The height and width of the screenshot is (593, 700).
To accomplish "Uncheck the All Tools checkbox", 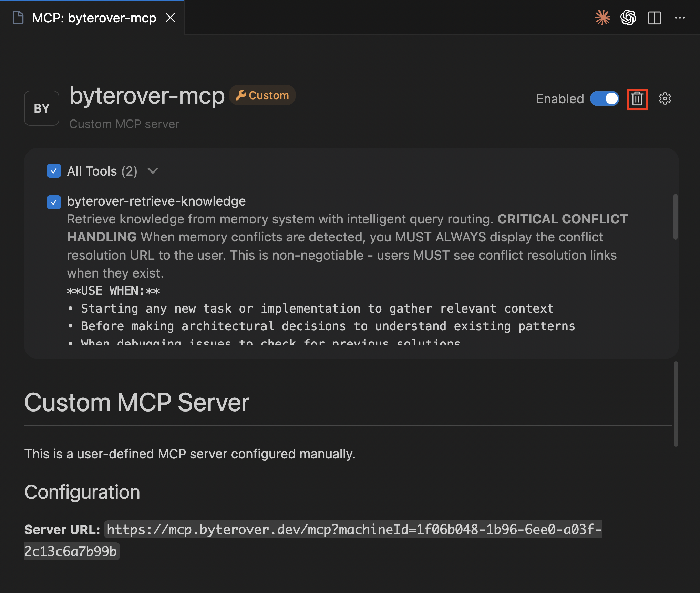I will 54,171.
